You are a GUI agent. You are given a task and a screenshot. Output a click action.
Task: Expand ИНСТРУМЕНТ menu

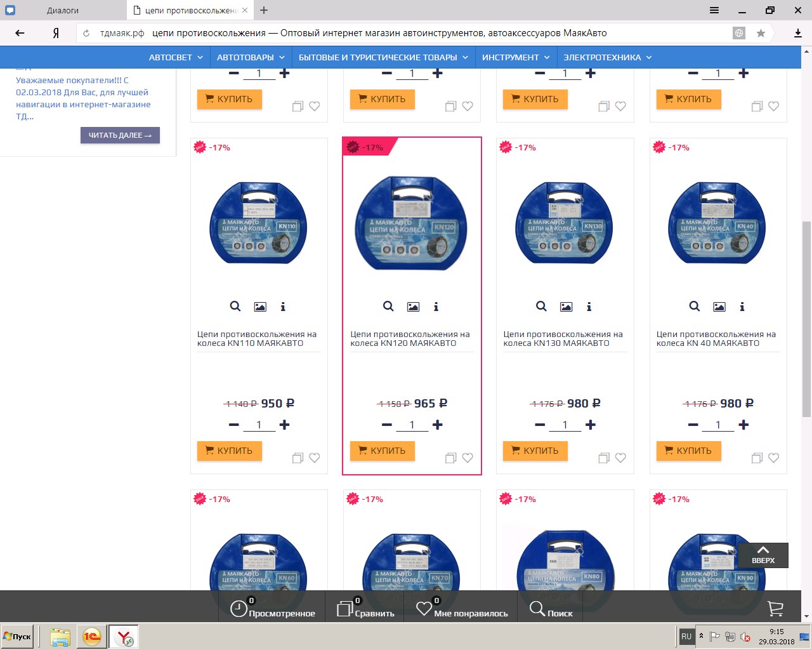coord(516,57)
